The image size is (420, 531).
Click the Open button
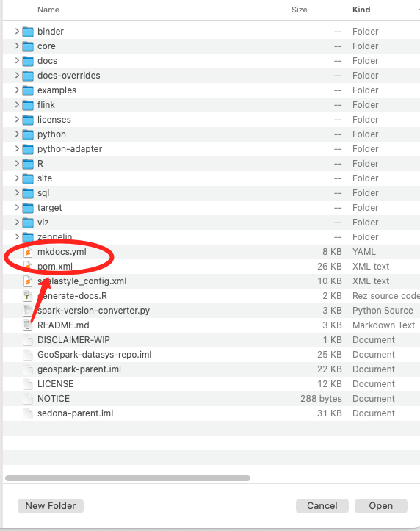tap(381, 506)
